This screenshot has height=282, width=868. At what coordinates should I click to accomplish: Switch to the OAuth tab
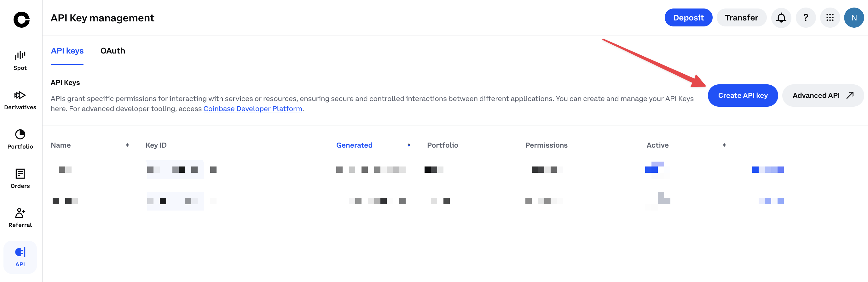113,51
